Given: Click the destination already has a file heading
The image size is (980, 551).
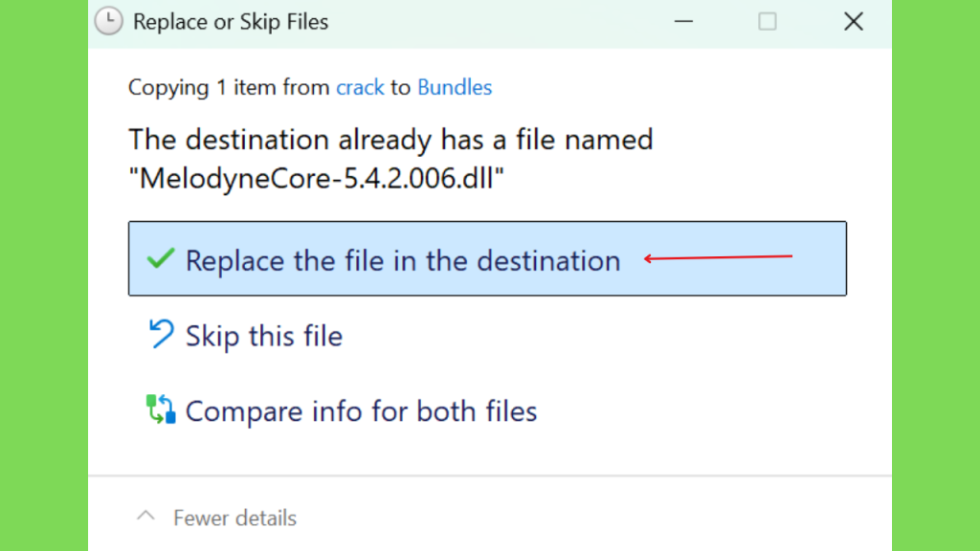Looking at the screenshot, I should pos(390,140).
